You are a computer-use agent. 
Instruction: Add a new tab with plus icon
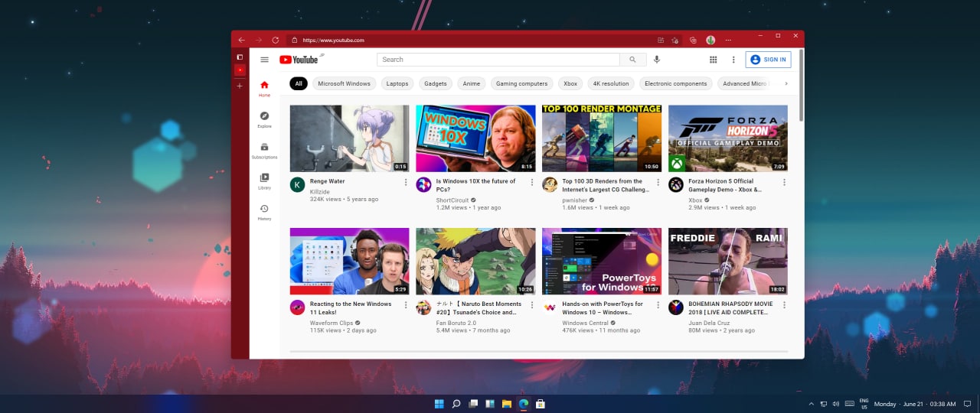[240, 86]
